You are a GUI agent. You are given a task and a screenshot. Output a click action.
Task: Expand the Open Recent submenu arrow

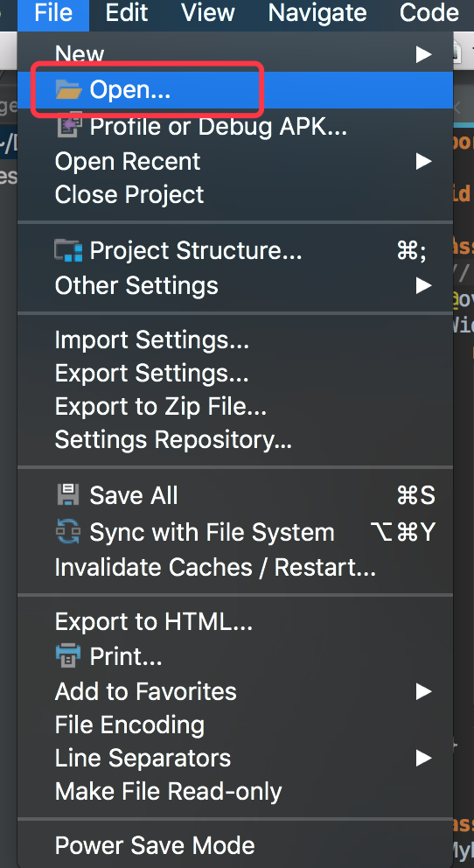(x=423, y=161)
